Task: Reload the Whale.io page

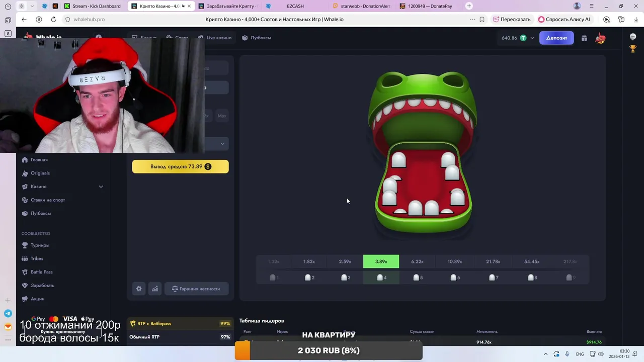Action: pyautogui.click(x=53, y=19)
